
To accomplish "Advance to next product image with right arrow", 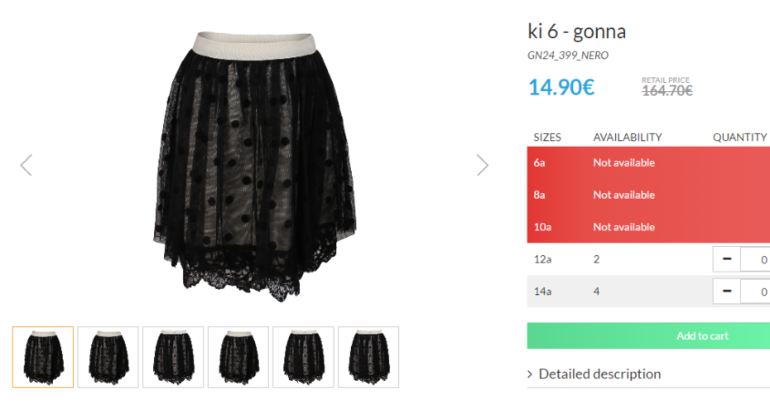I will coord(482,165).
